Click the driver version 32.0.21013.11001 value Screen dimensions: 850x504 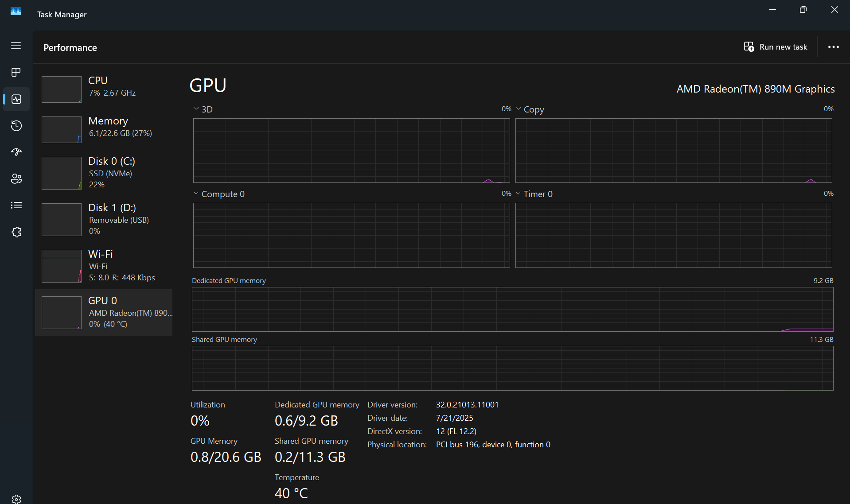[x=467, y=405]
